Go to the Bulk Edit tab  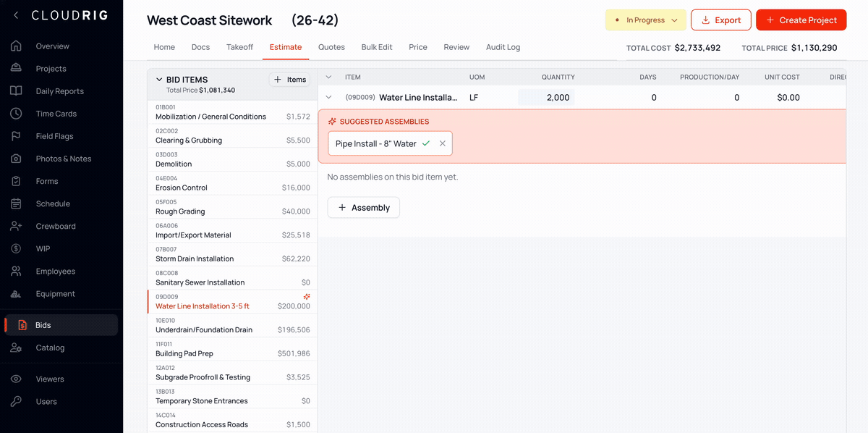[377, 47]
